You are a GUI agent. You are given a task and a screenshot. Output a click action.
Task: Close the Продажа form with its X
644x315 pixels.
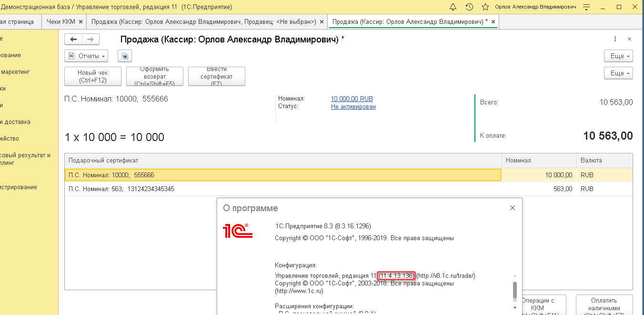pos(629,39)
